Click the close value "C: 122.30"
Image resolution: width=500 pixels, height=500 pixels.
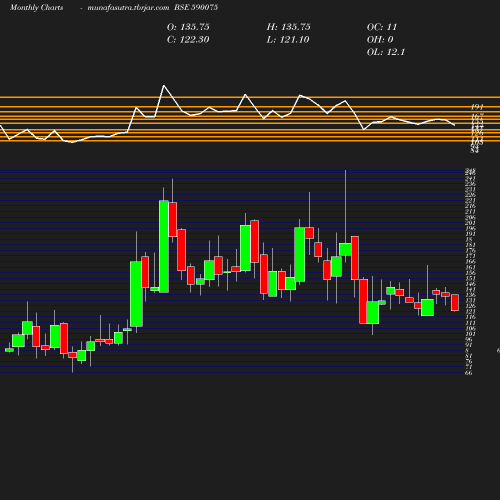click(x=188, y=40)
